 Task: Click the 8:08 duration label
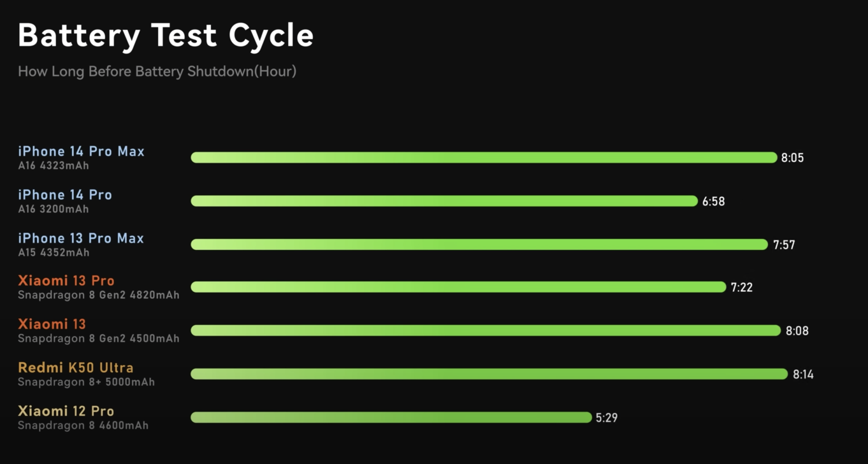797,331
